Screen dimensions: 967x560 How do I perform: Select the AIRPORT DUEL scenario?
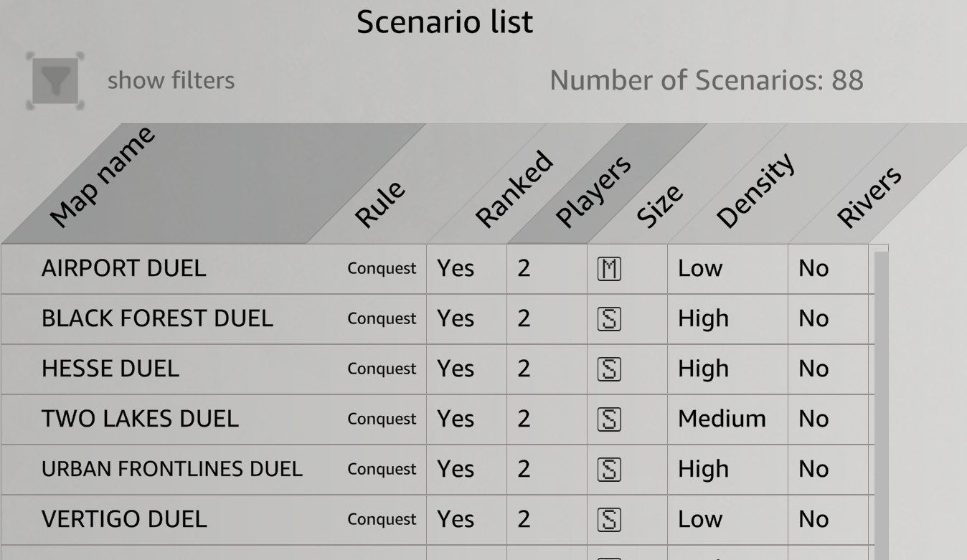123,269
